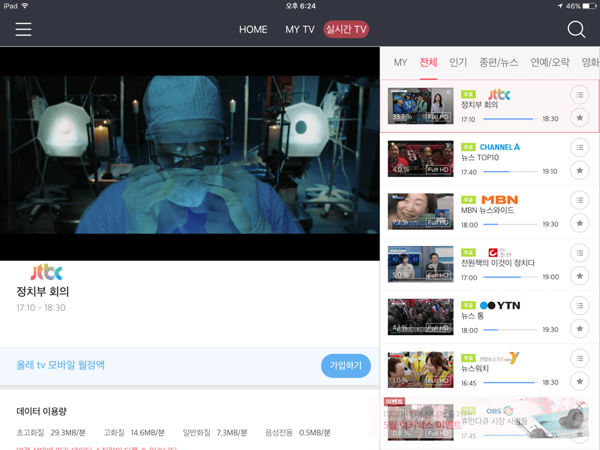Image resolution: width=600 pixels, height=450 pixels.
Task: Tap 정치부 회의 title below player
Action: point(42,292)
